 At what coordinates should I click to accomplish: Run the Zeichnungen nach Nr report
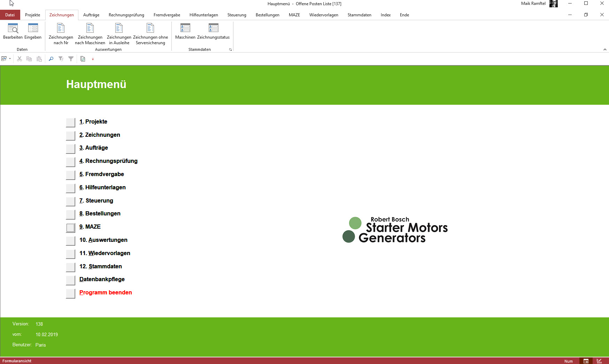pyautogui.click(x=61, y=34)
